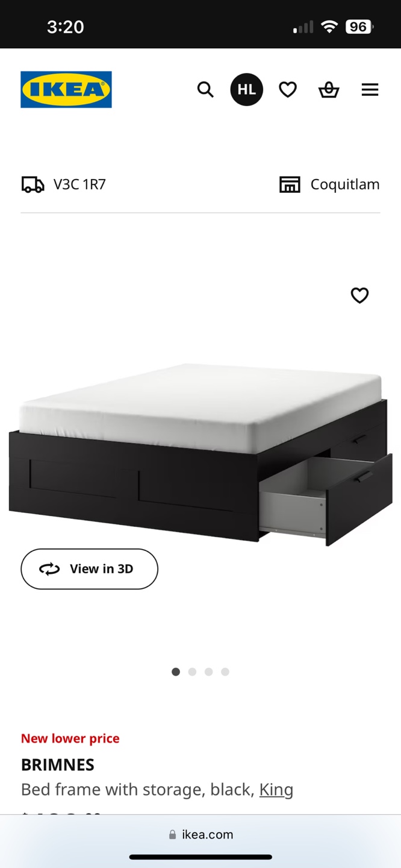Click the delivery truck icon
The width and height of the screenshot is (401, 868).
pyautogui.click(x=33, y=184)
